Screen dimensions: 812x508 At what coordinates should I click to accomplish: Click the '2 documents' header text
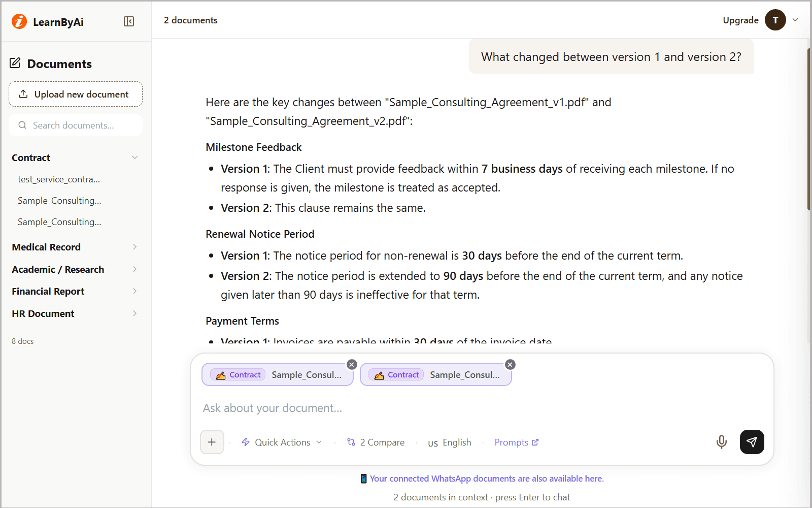click(190, 20)
